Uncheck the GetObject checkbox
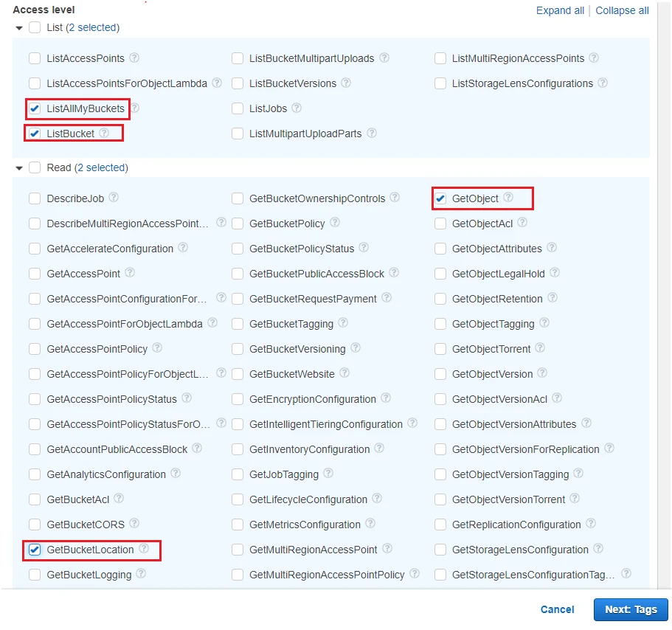This screenshot has height=630, width=672. [440, 198]
